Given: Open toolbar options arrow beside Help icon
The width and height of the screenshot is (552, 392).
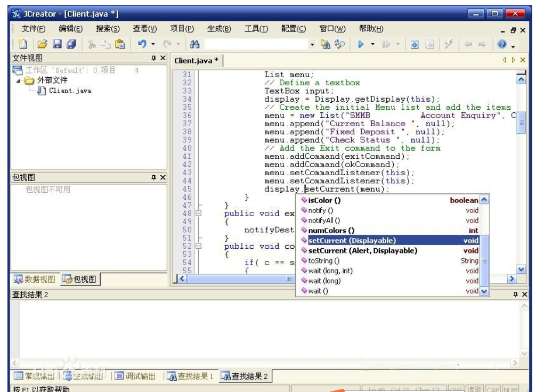Looking at the screenshot, I should [x=513, y=46].
